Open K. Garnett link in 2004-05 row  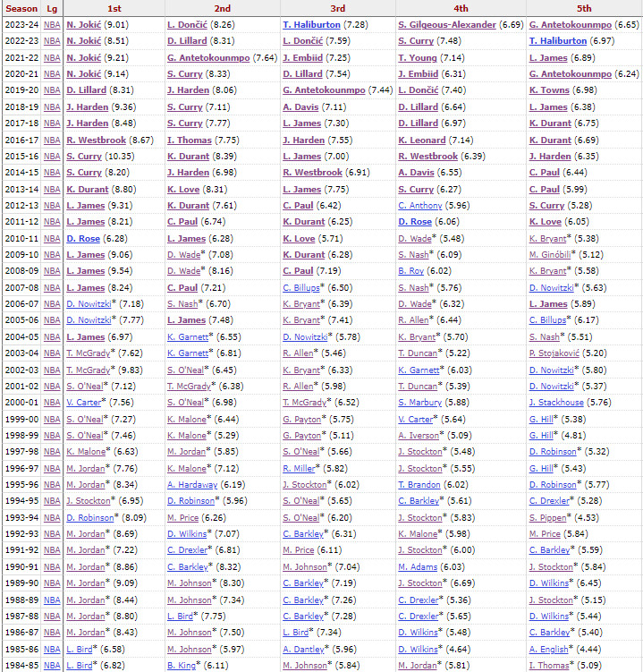tap(188, 337)
